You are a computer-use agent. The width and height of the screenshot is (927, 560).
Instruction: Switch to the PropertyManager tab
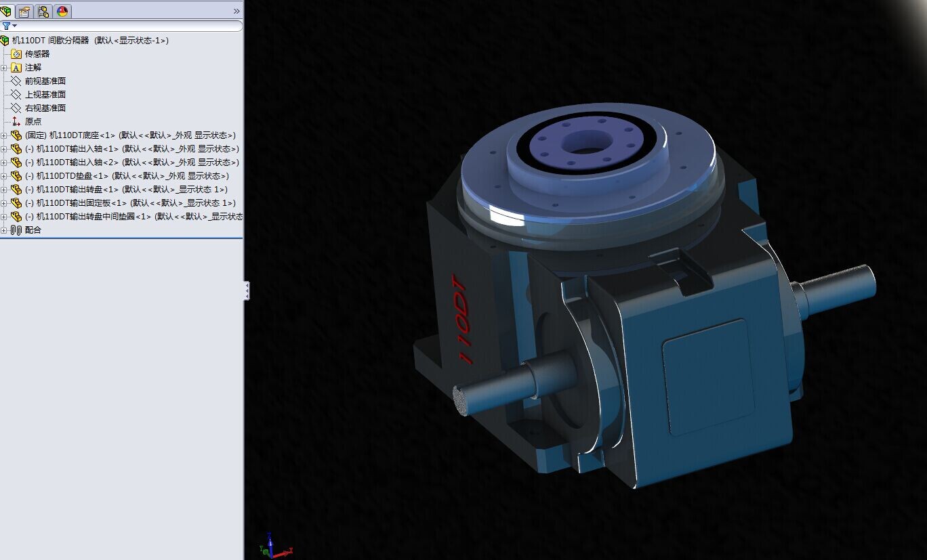(24, 11)
